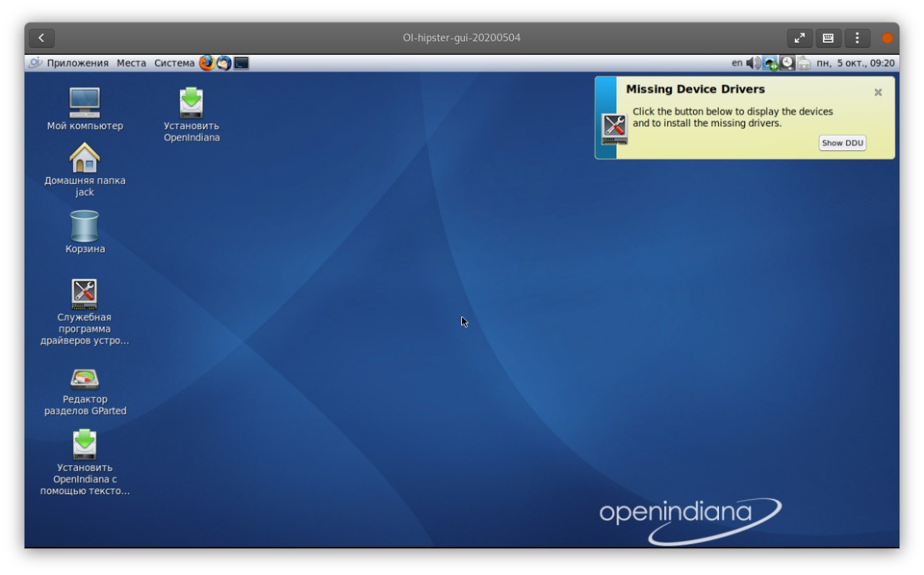Launch the terminal from the top panel
This screenshot has width=924, height=575.
242,63
